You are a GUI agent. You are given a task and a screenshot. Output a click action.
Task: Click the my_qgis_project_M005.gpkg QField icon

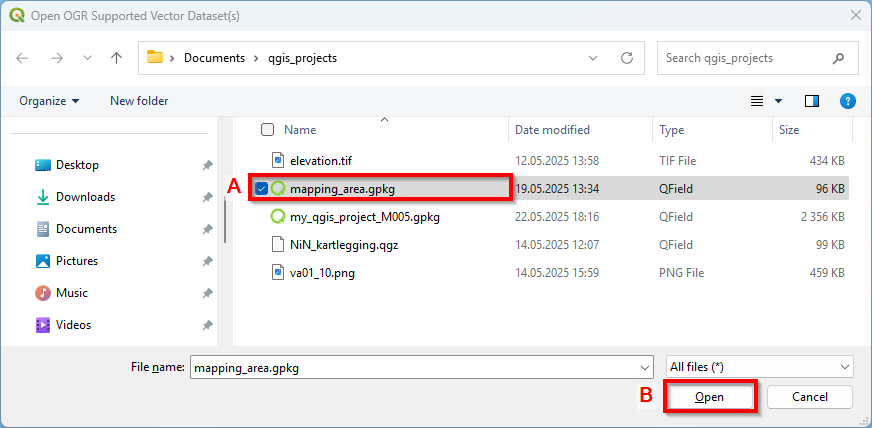point(278,216)
